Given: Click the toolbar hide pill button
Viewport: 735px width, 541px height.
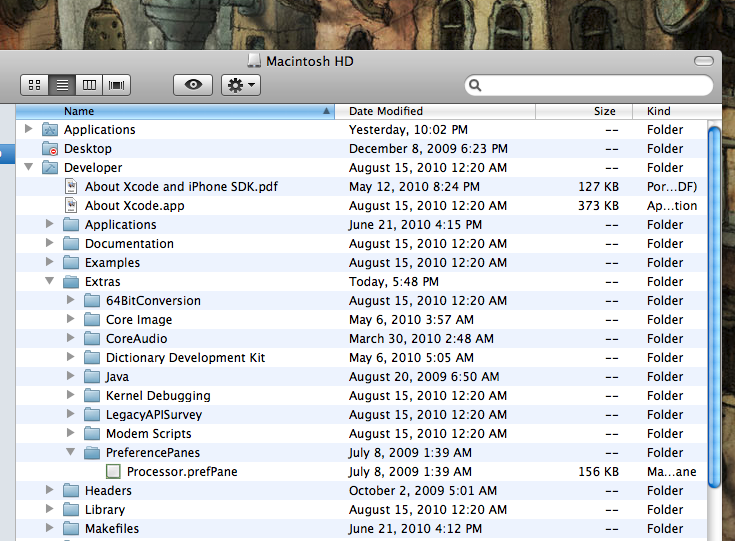Looking at the screenshot, I should (x=704, y=61).
